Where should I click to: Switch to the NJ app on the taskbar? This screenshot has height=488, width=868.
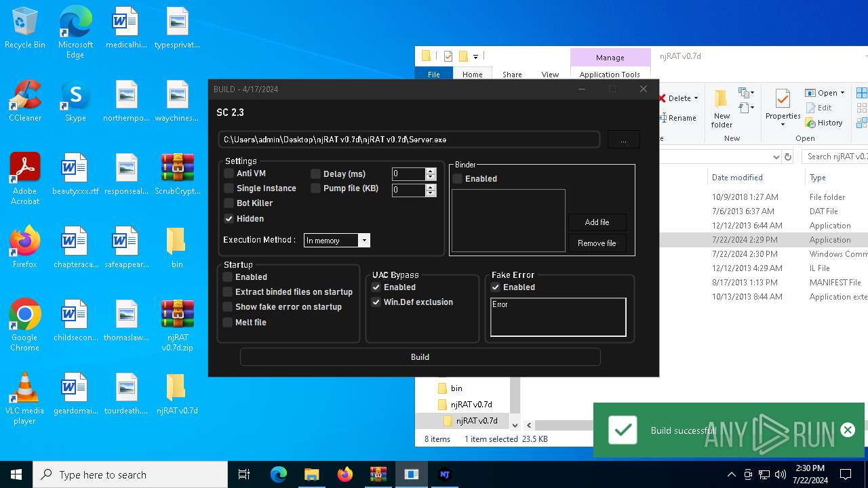[x=445, y=474]
